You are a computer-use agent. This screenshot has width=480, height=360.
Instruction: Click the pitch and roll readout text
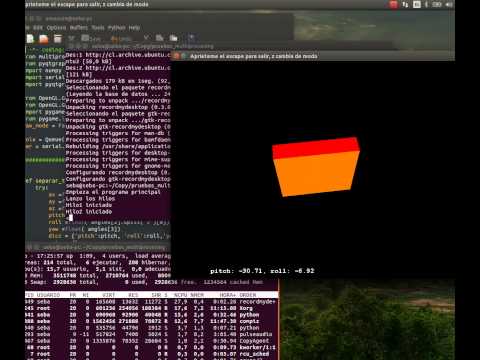tap(262, 271)
